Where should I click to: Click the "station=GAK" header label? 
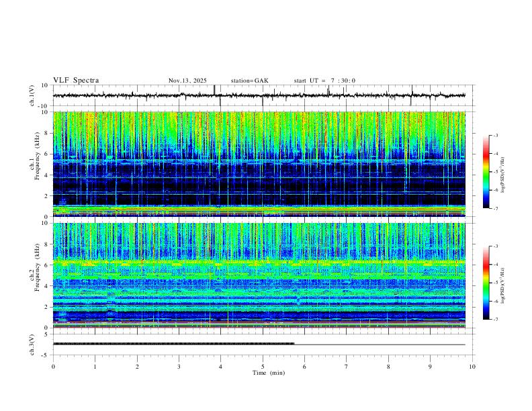click(x=249, y=81)
